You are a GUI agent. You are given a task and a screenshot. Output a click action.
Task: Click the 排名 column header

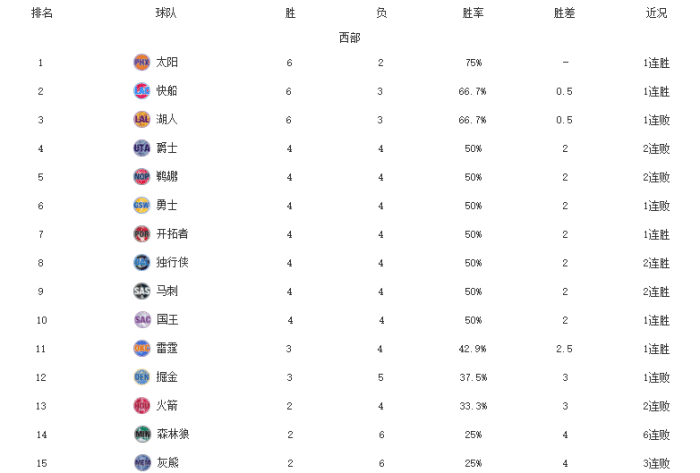(42, 14)
